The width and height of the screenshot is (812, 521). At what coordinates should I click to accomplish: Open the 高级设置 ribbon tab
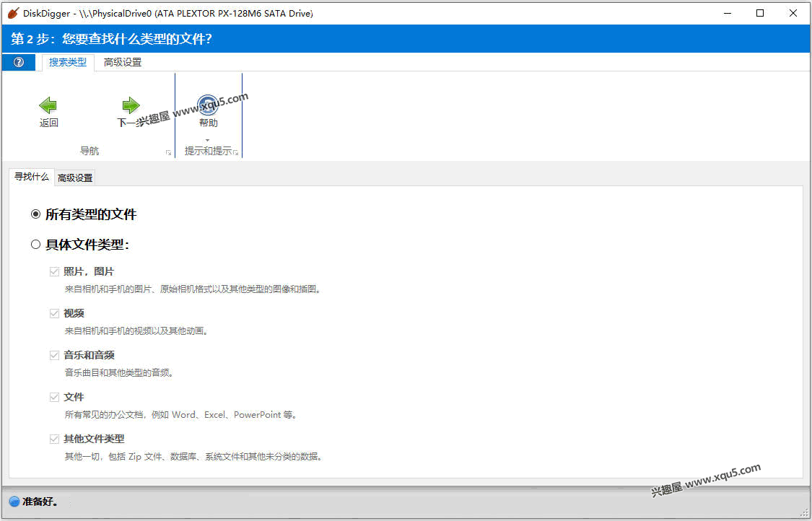[x=123, y=62]
